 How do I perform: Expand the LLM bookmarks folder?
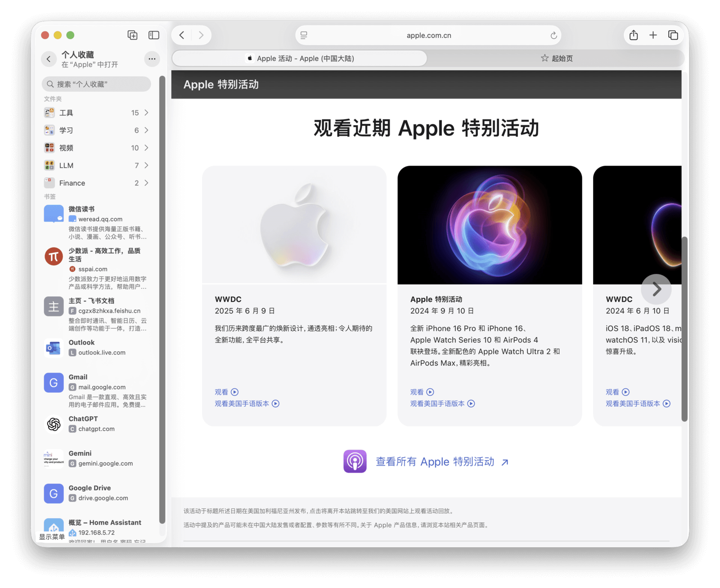[x=96, y=166]
